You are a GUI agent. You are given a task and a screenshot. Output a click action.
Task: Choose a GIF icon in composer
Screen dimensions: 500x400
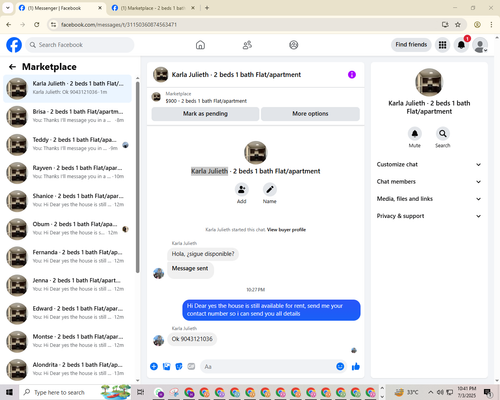tap(191, 367)
